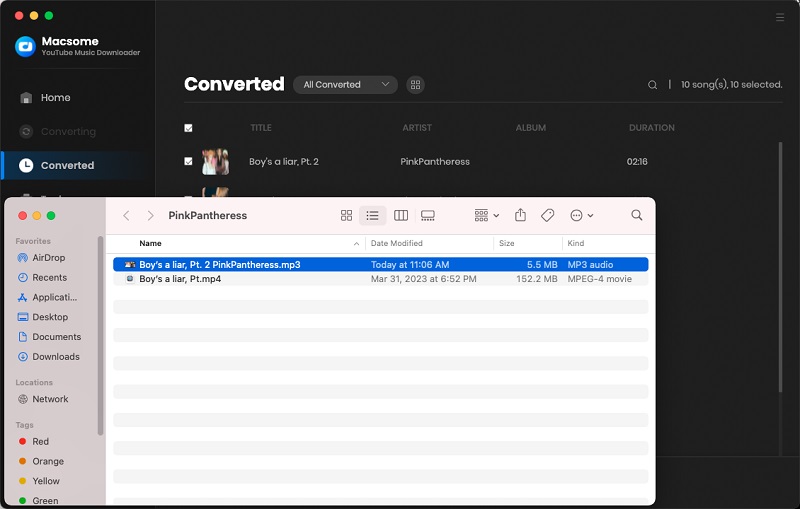Open the All Converted dropdown
The image size is (800, 509).
(345, 85)
